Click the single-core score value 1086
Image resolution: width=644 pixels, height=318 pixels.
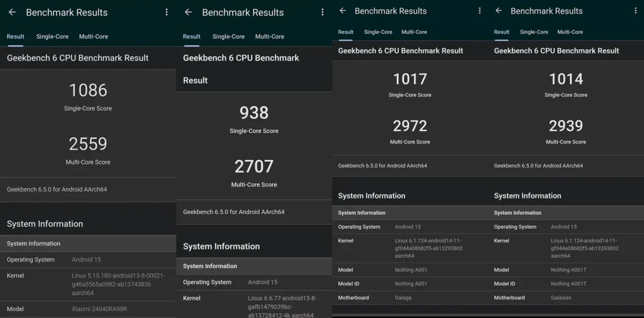[88, 91]
